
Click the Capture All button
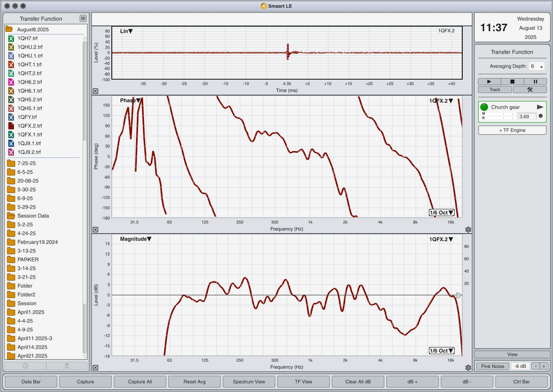point(140,381)
